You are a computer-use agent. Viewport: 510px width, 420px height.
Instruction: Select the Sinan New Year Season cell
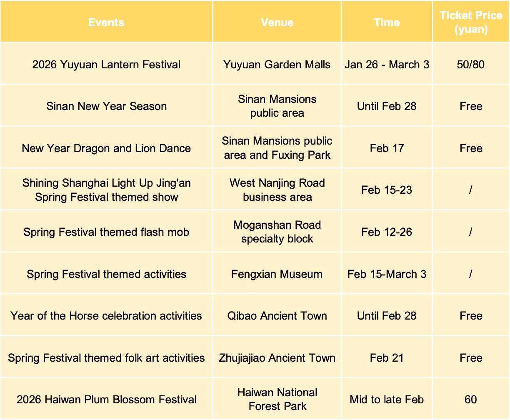pos(106,106)
